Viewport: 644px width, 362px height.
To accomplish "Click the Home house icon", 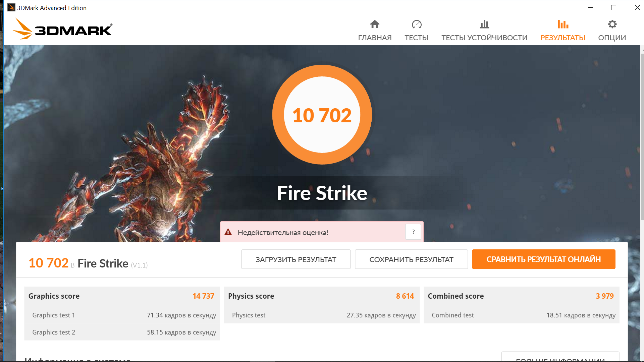I will 375,24.
